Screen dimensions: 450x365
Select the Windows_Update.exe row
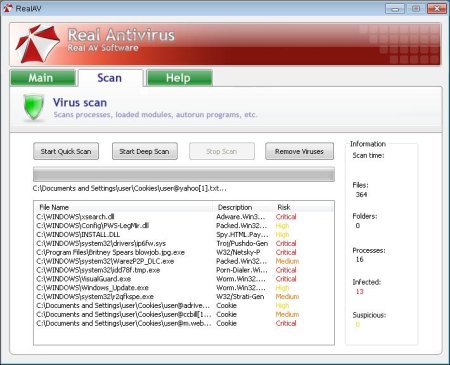click(x=184, y=288)
